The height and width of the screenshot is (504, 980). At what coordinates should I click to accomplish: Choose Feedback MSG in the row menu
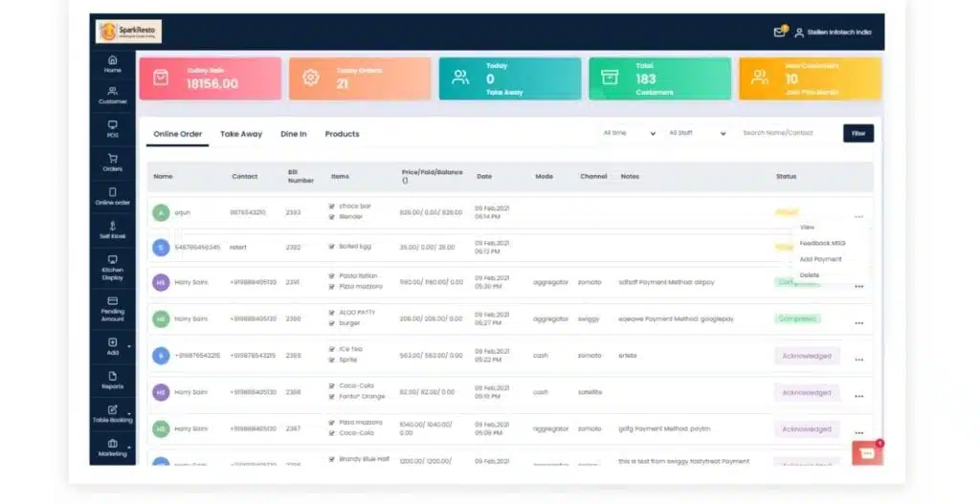click(x=822, y=243)
